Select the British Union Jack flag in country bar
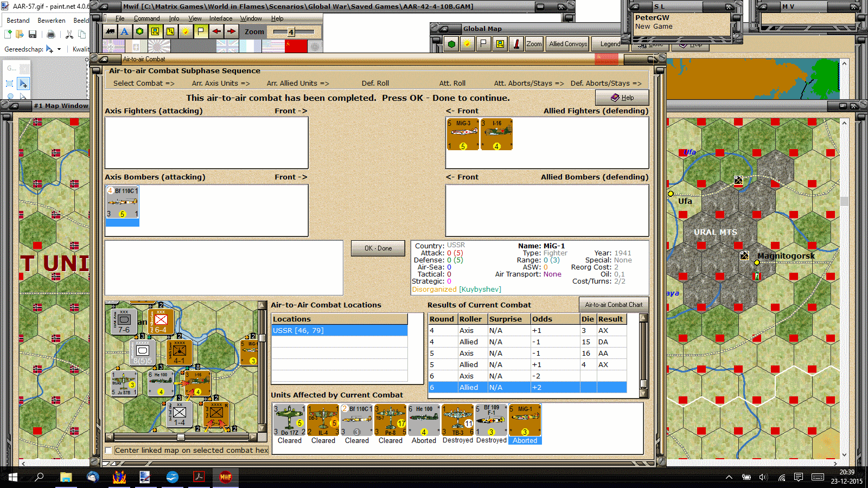This screenshot has height=488, width=868. (227, 46)
